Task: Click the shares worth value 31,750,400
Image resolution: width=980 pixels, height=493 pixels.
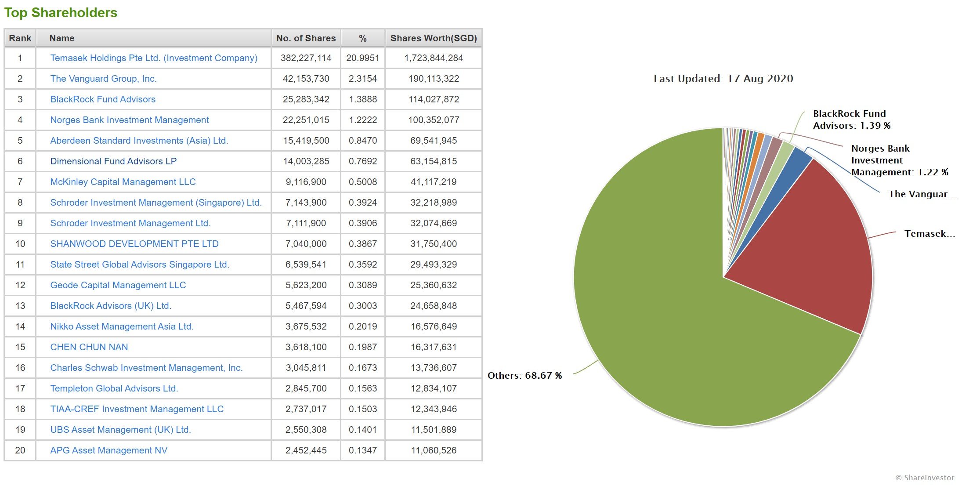Action: point(434,244)
